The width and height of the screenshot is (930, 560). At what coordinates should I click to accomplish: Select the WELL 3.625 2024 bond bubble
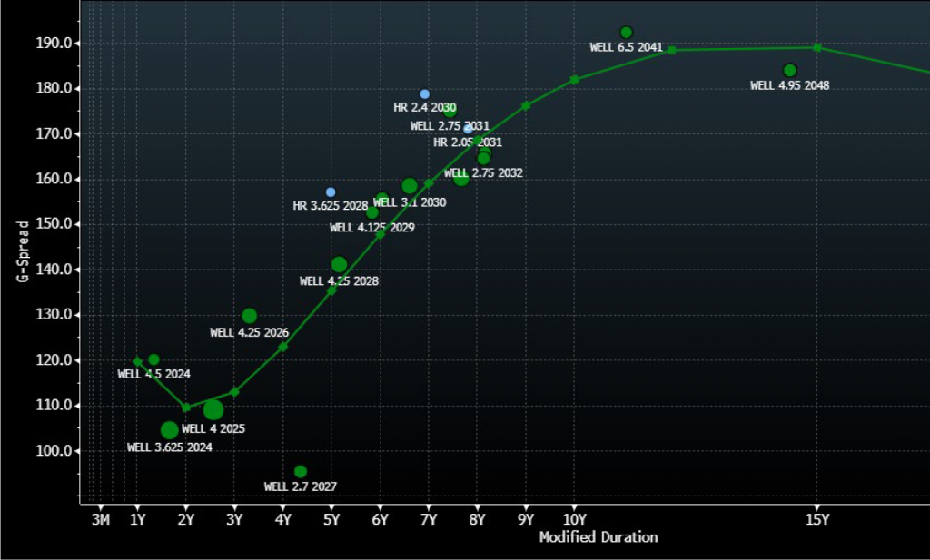[170, 430]
